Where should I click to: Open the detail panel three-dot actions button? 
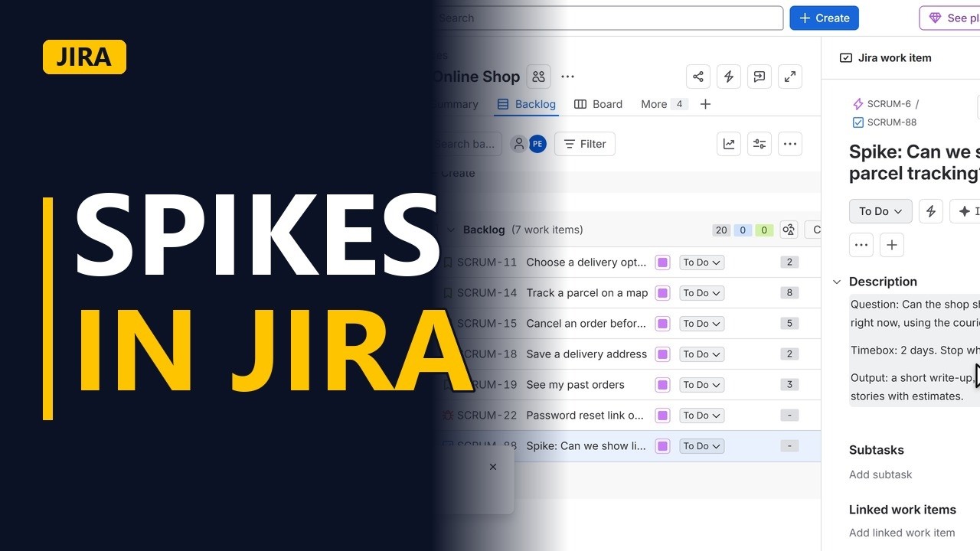861,245
